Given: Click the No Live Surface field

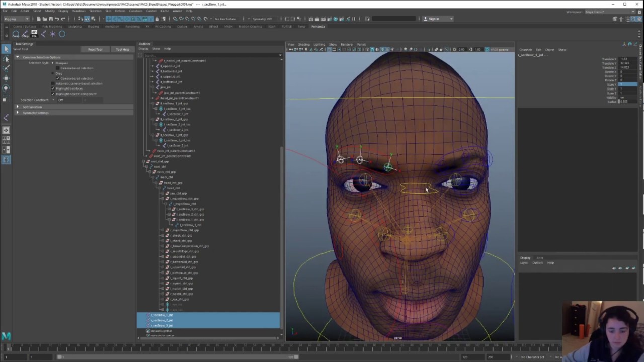Looking at the screenshot, I should (225, 19).
